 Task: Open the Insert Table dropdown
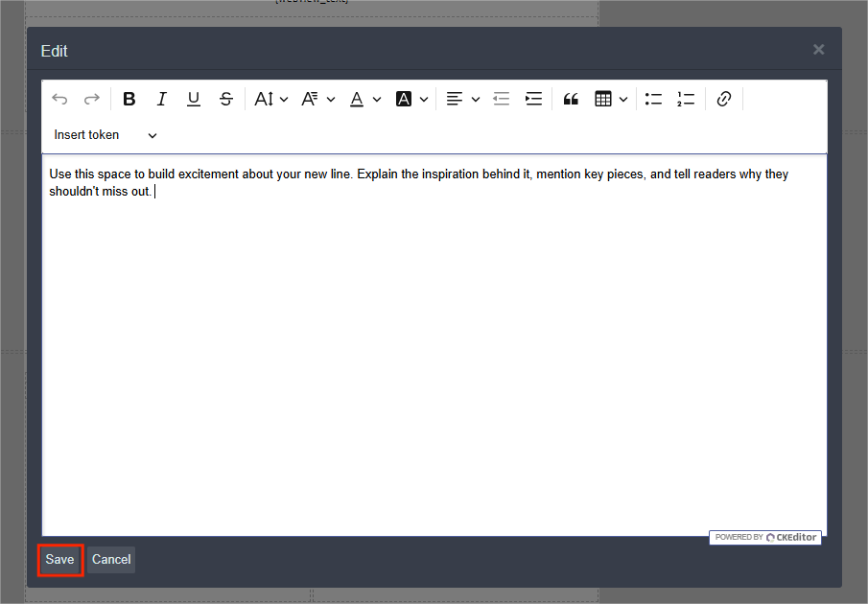coord(611,99)
